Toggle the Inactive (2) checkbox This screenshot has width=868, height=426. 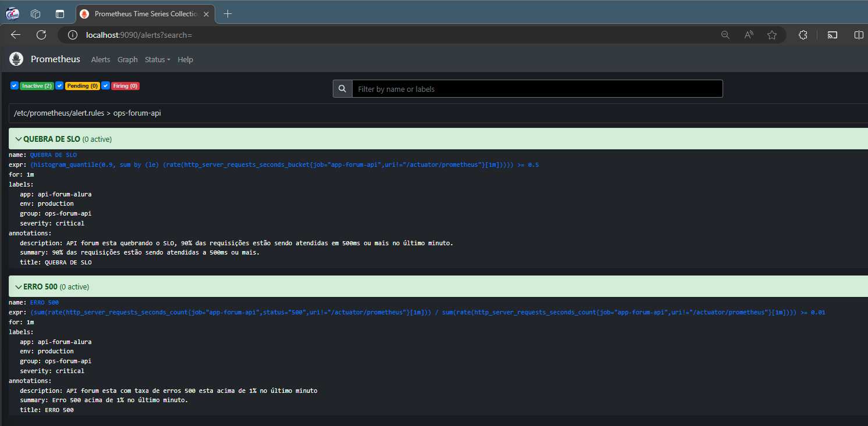[x=15, y=85]
